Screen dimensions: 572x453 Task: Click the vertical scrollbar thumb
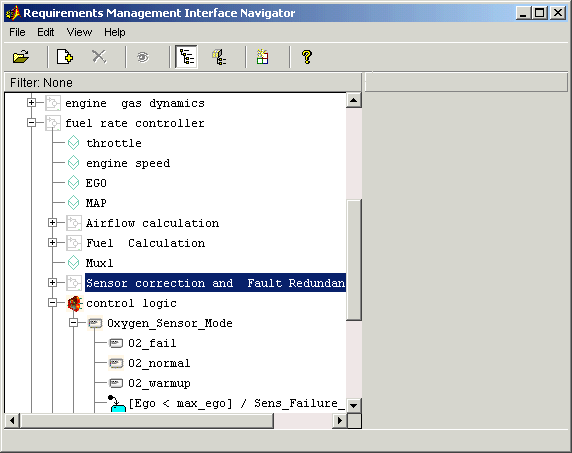pyautogui.click(x=353, y=260)
